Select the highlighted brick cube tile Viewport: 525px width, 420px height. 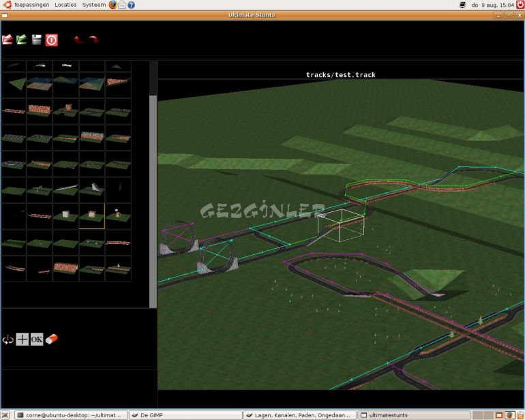coord(92,215)
